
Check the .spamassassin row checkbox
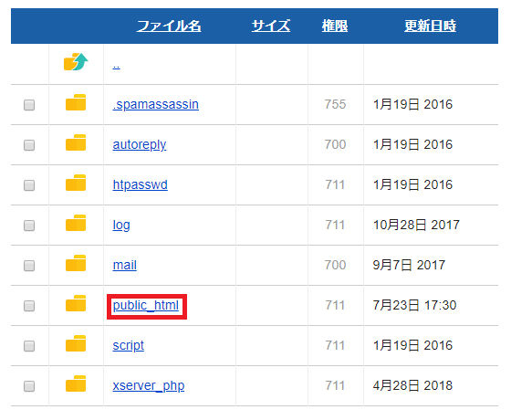coord(29,105)
